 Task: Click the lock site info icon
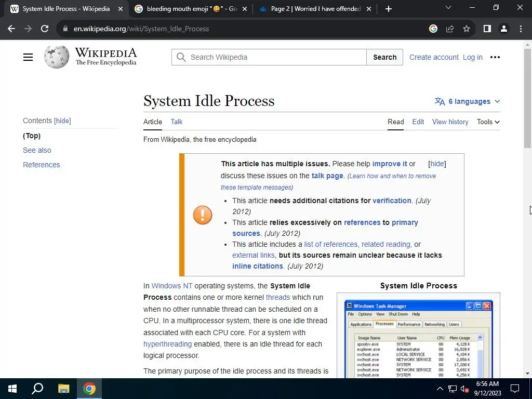click(65, 29)
